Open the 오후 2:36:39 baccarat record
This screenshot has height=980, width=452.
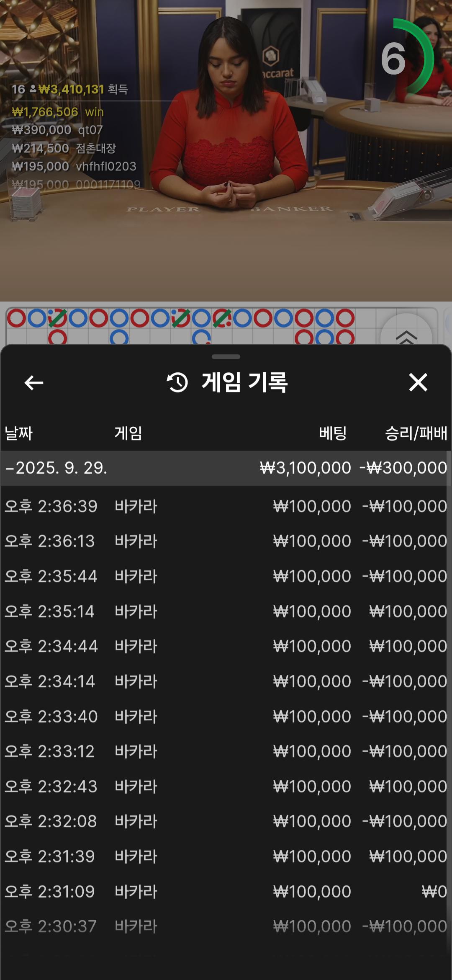[226, 506]
